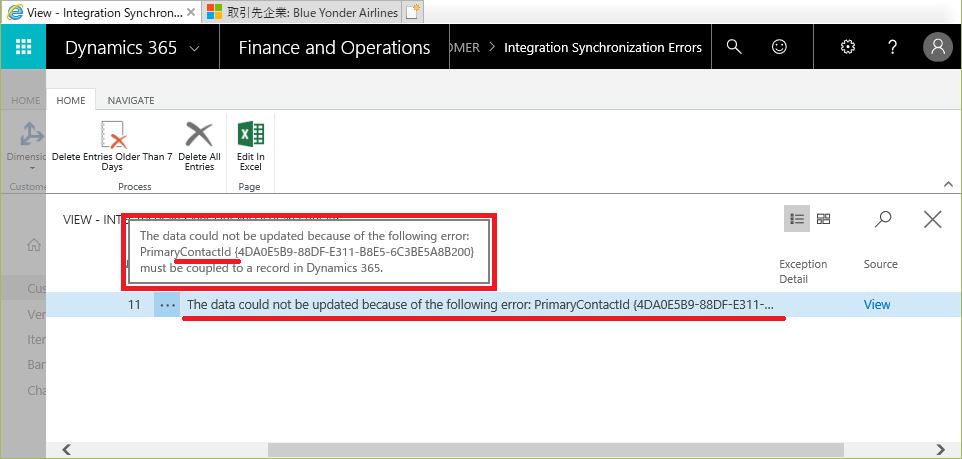Switch to tile view layout icon

(x=823, y=218)
